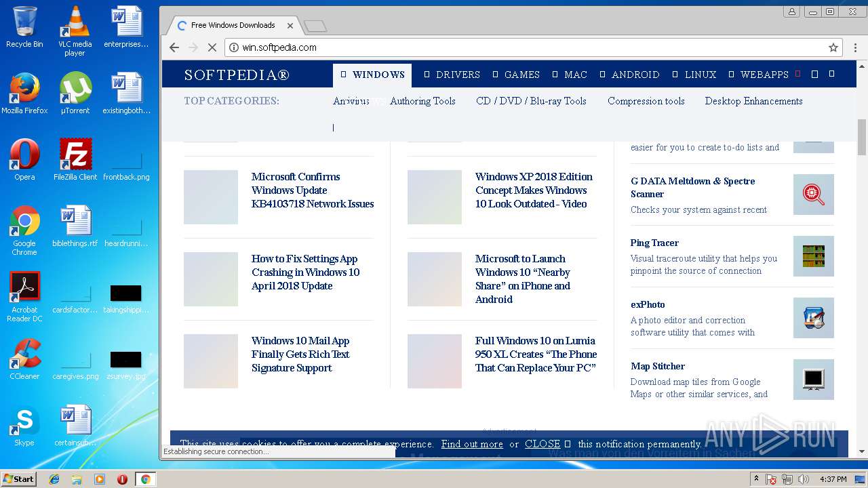Viewport: 868px width, 488px height.
Task: Read Windows 10 Mail App article
Action: click(x=300, y=354)
